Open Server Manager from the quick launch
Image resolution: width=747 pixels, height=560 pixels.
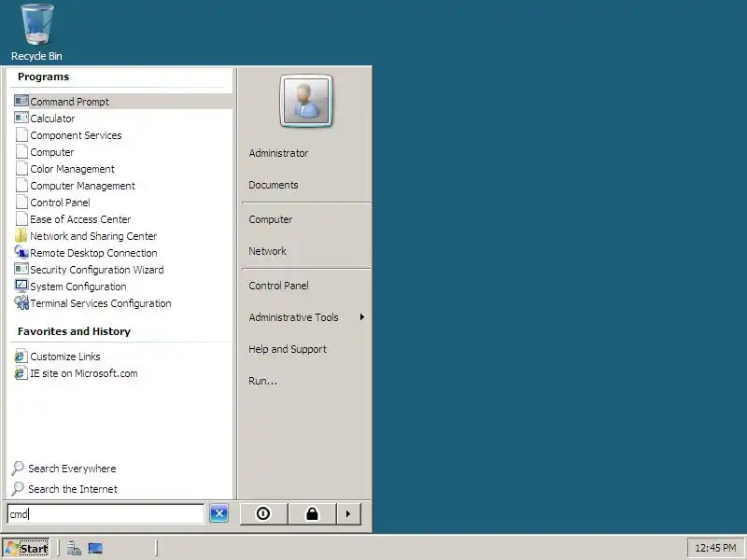pos(74,549)
